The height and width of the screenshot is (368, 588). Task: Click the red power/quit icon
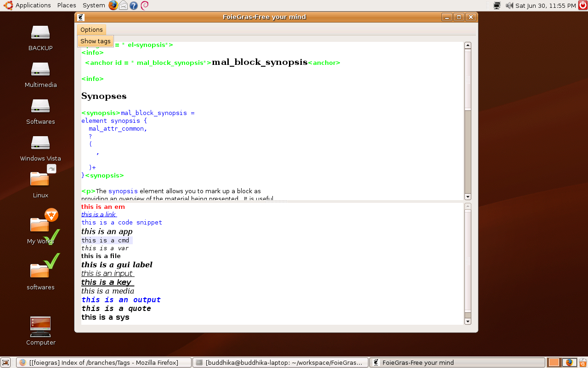(583, 6)
